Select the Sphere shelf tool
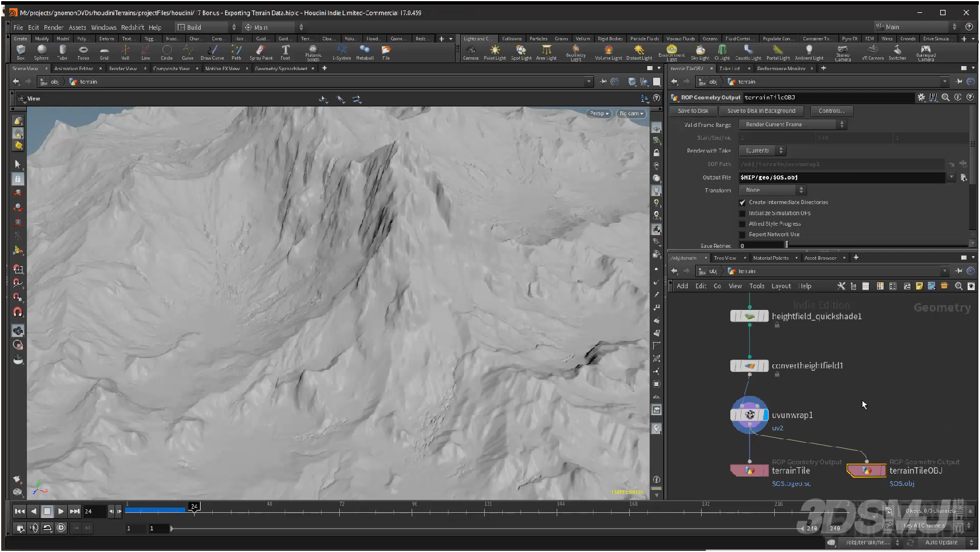This screenshot has width=980, height=552. (42, 52)
